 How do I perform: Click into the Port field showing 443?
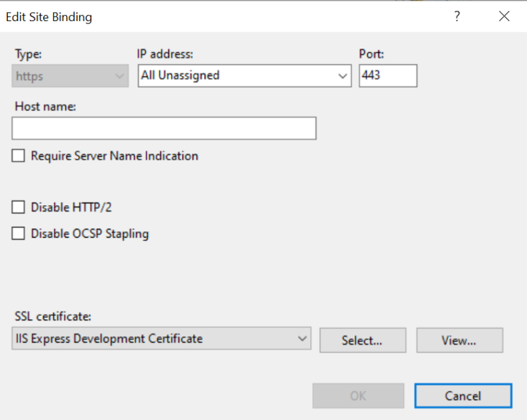pyautogui.click(x=388, y=76)
